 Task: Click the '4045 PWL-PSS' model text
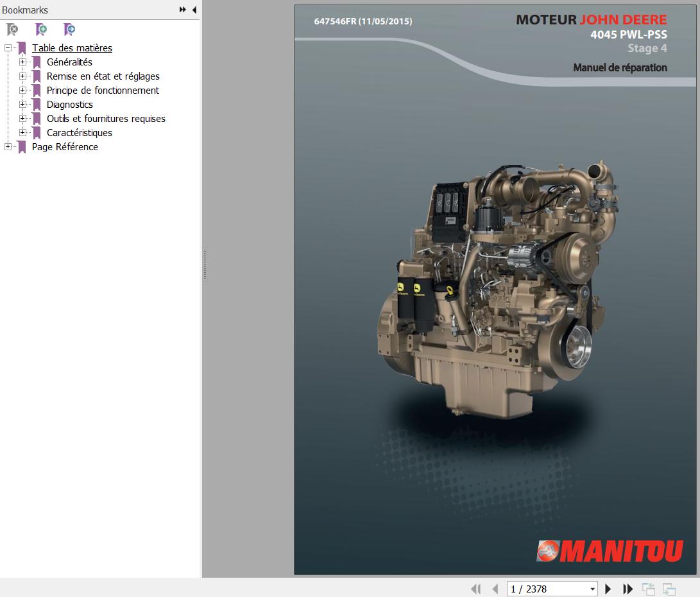pyautogui.click(x=629, y=35)
